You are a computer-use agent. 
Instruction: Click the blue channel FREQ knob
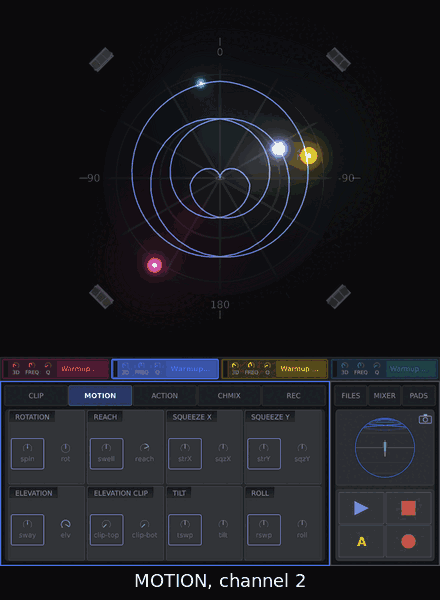tap(142, 368)
